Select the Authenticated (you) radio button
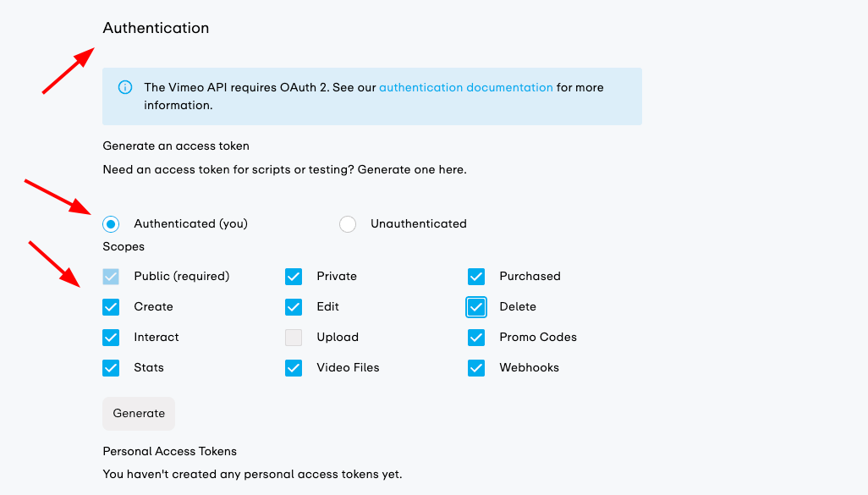This screenshot has width=868, height=495. pos(111,224)
